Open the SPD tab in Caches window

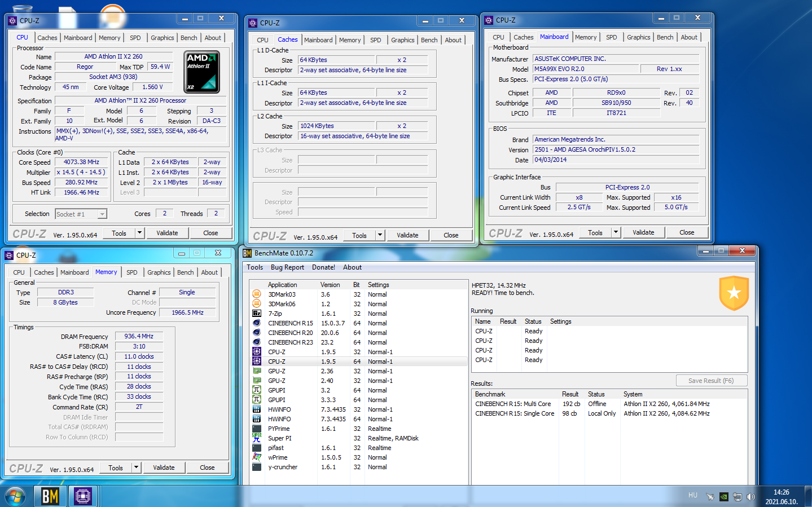pyautogui.click(x=376, y=40)
